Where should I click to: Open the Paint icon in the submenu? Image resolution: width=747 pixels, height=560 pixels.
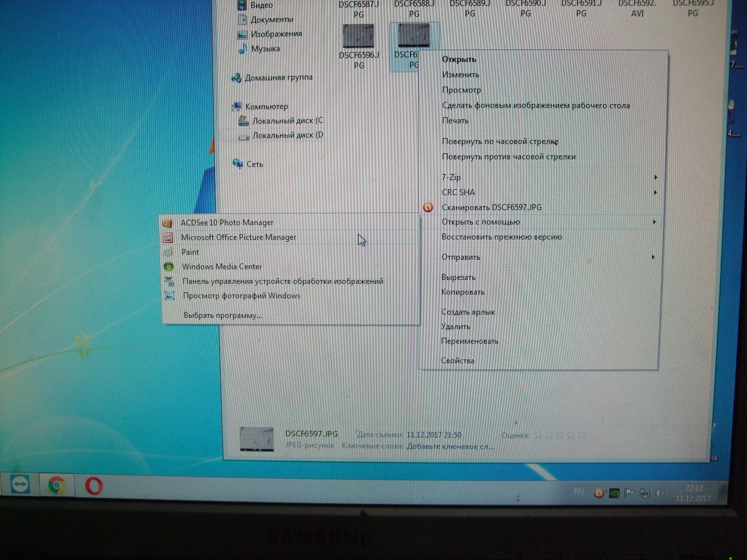(x=168, y=252)
